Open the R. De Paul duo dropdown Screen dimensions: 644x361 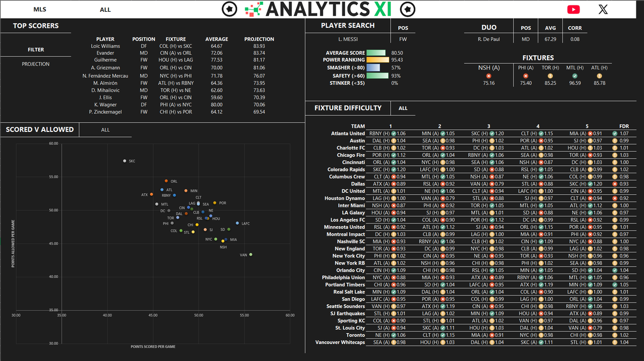click(x=488, y=39)
